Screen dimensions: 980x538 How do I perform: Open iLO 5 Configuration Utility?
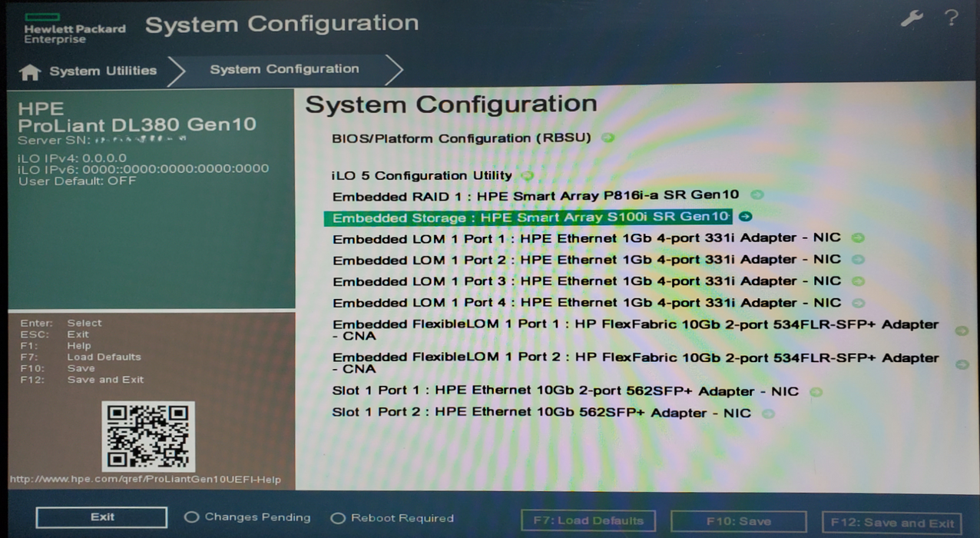422,175
